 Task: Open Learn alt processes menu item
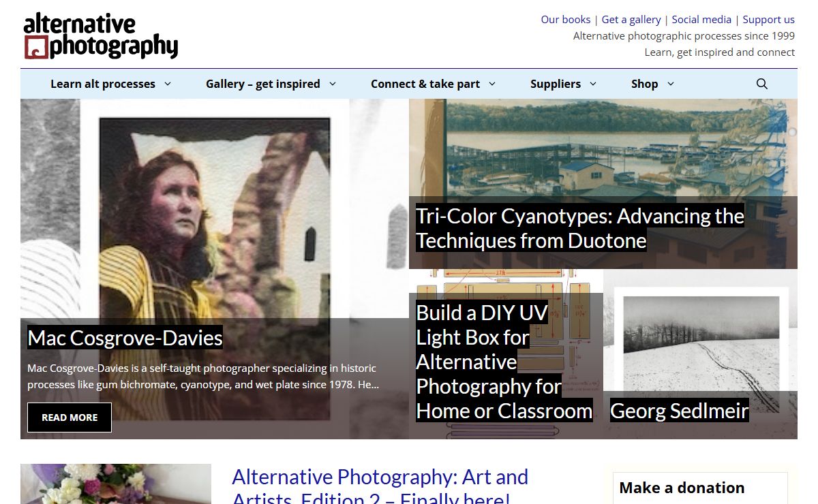pyautogui.click(x=103, y=84)
